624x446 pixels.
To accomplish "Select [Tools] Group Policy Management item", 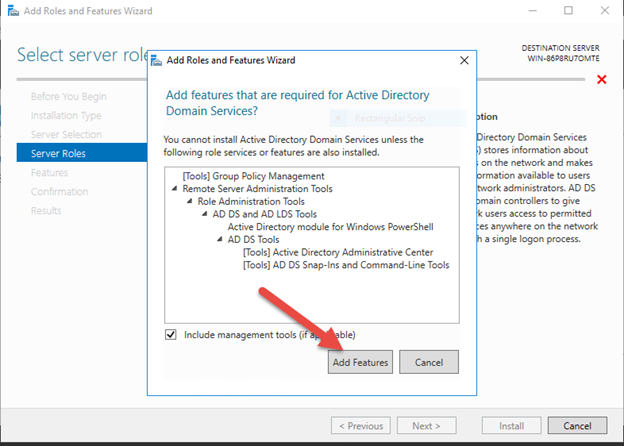I will coord(254,176).
